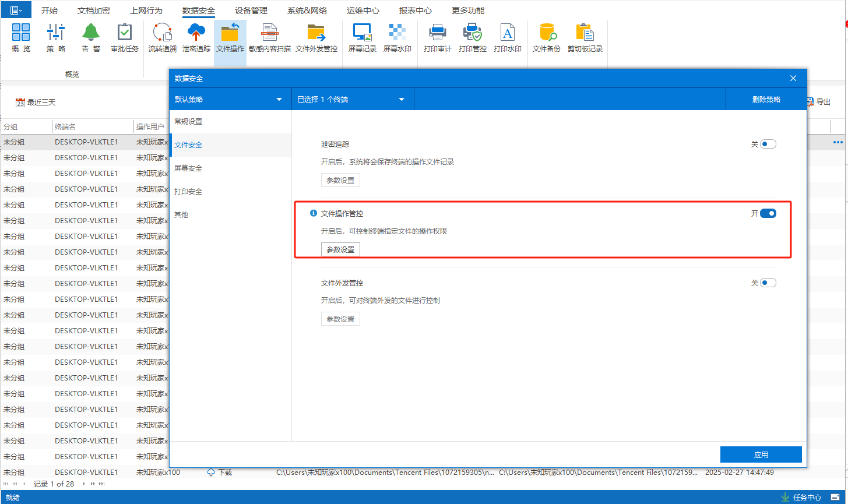Click the 最近三天 date filter
This screenshot has width=848, height=504.
pos(36,103)
